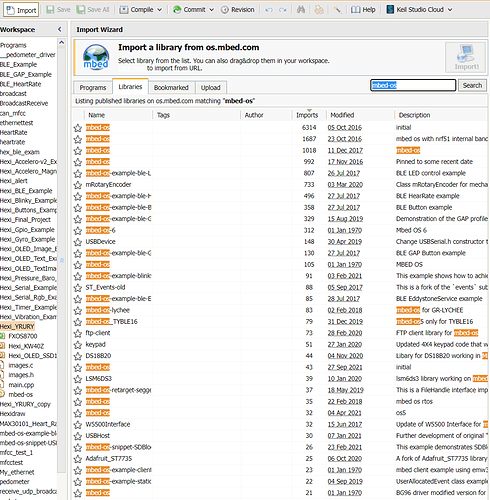This screenshot has height=500, width=490.
Task: Click the binoculars Find icon
Action: (301, 10)
